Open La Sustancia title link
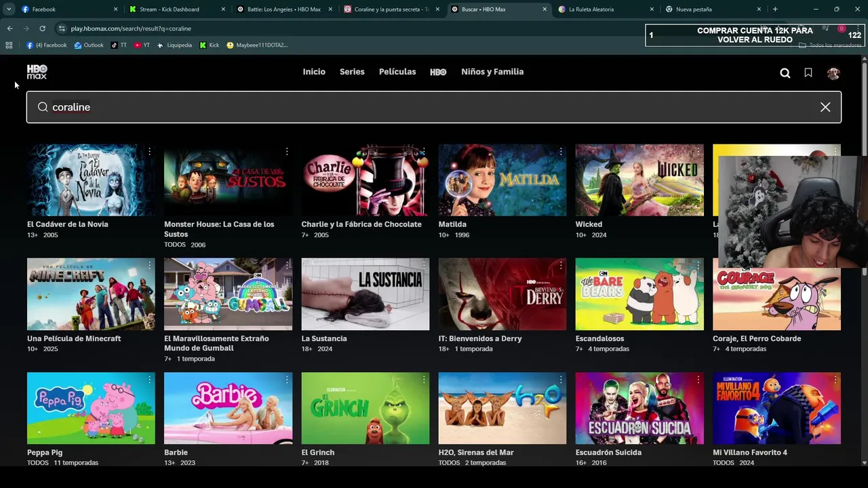The width and height of the screenshot is (868, 488). pos(324,338)
